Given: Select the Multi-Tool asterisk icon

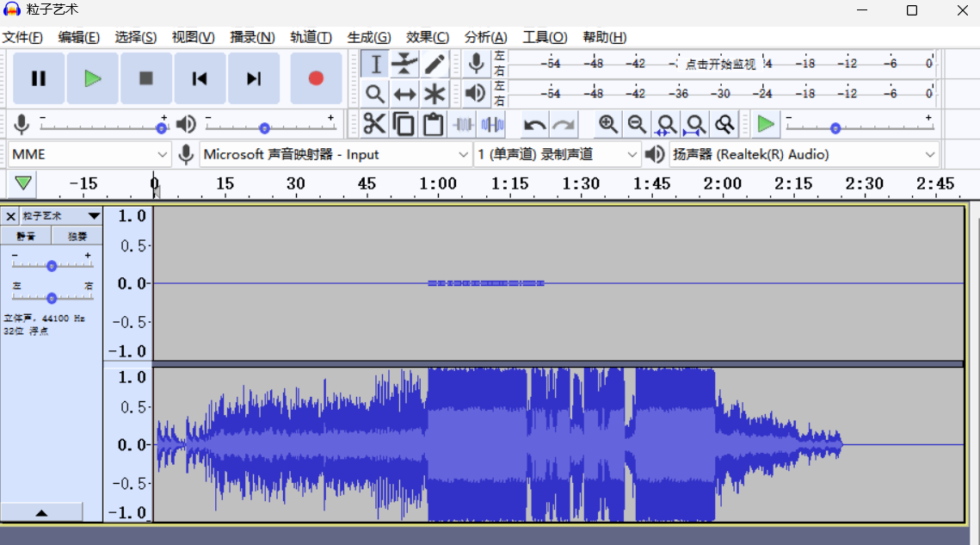Looking at the screenshot, I should pyautogui.click(x=435, y=94).
